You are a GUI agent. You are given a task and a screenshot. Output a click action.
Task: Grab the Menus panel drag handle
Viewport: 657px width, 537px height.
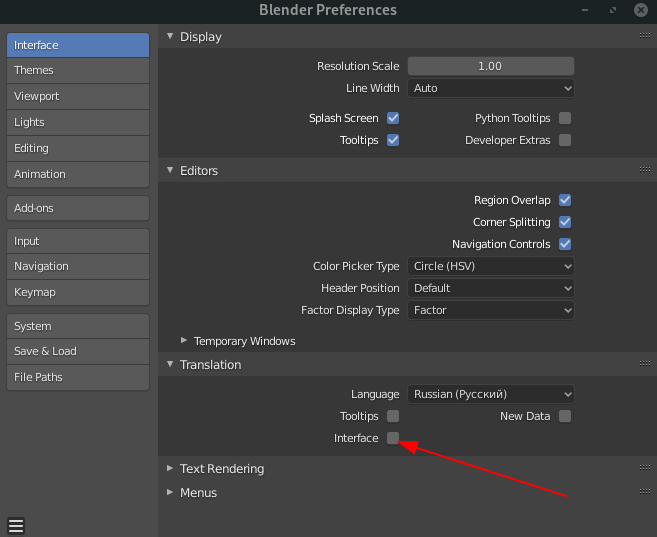(645, 492)
